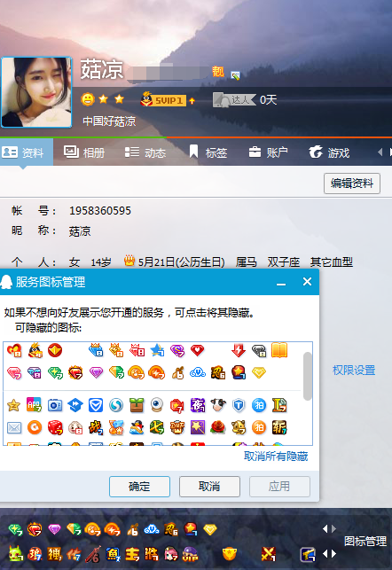Screen dimensions: 392x570
Task: Click the 取消所有隐藏 link
Action: coord(276,457)
